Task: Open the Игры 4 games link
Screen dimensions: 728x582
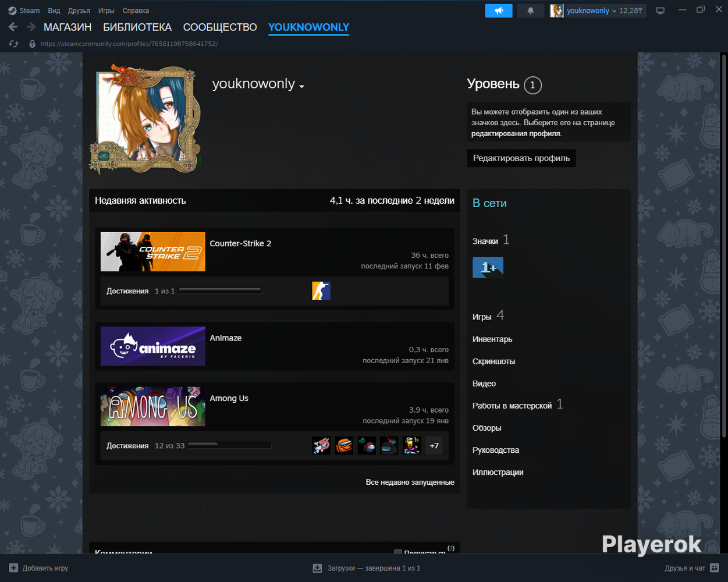Action: click(x=488, y=316)
